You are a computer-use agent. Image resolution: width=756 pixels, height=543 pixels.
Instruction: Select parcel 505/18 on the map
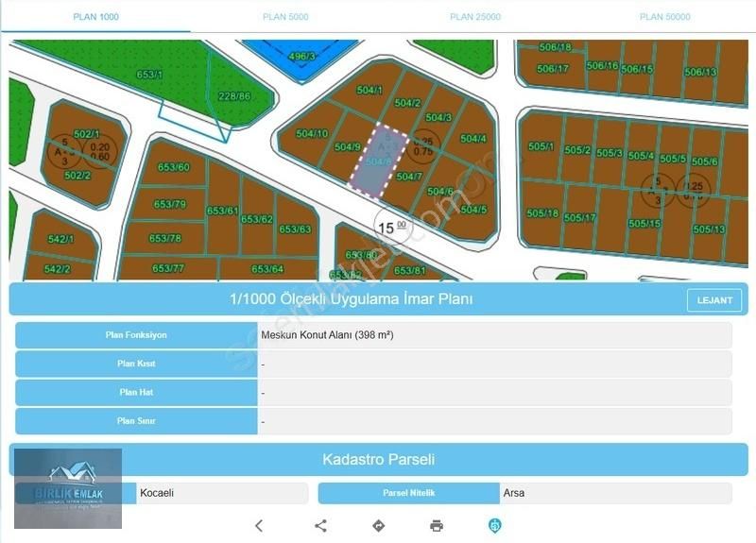(542, 213)
